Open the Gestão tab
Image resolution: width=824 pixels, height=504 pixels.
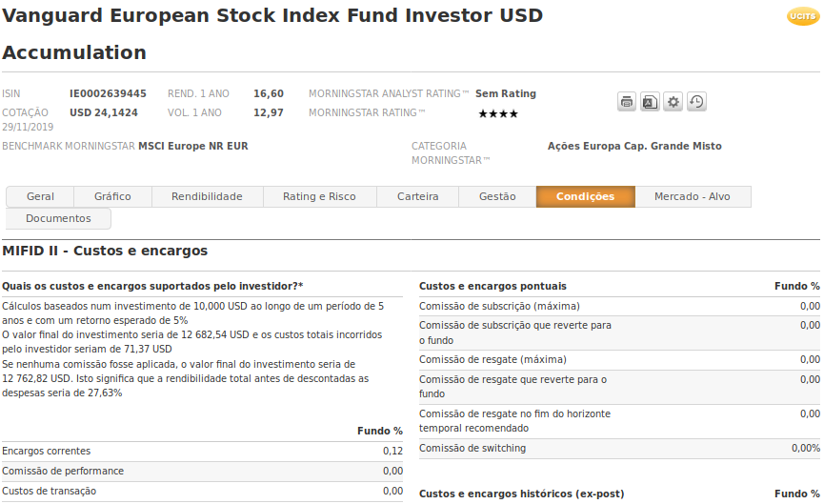click(497, 196)
